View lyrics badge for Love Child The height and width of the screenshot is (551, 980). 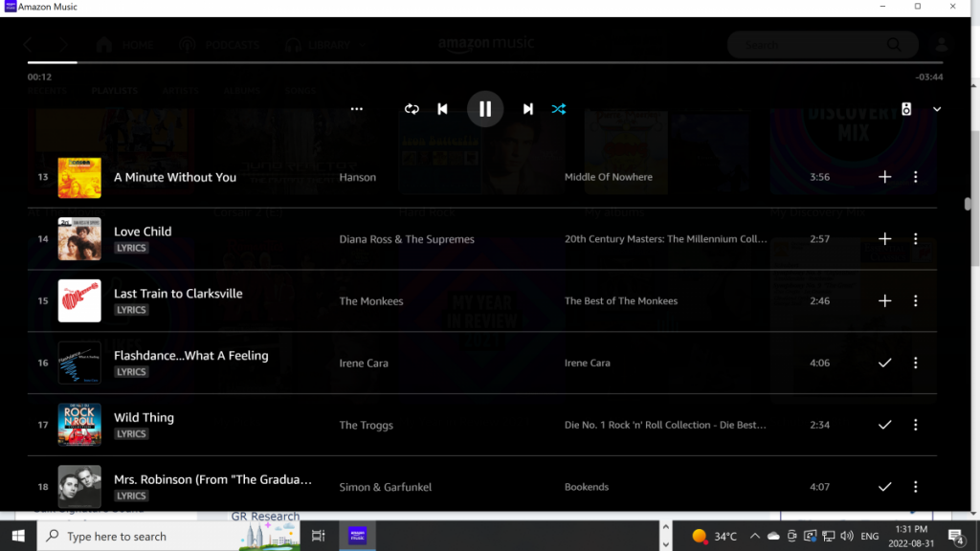tap(131, 248)
